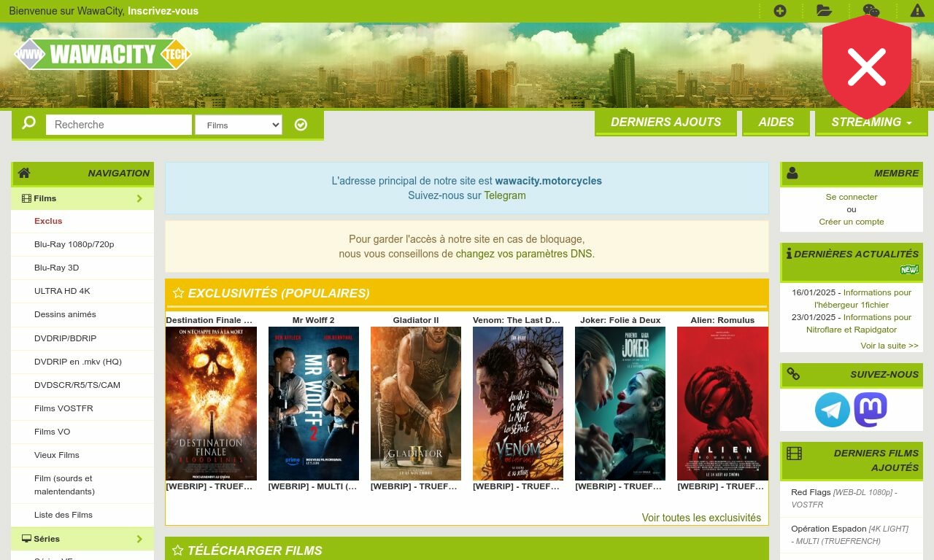The height and width of the screenshot is (560, 934).
Task: Select Films VO category
Action: click(x=53, y=432)
